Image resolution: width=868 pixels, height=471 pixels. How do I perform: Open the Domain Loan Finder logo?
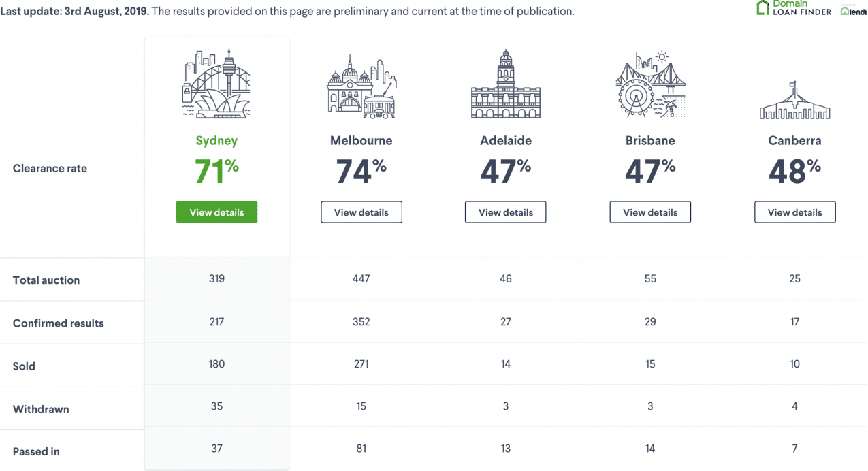click(794, 8)
